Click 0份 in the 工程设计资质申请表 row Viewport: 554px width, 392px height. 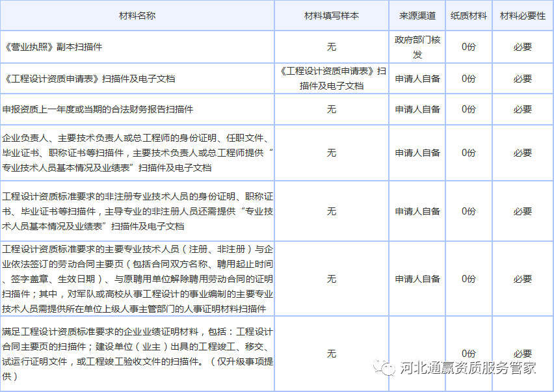tap(469, 79)
